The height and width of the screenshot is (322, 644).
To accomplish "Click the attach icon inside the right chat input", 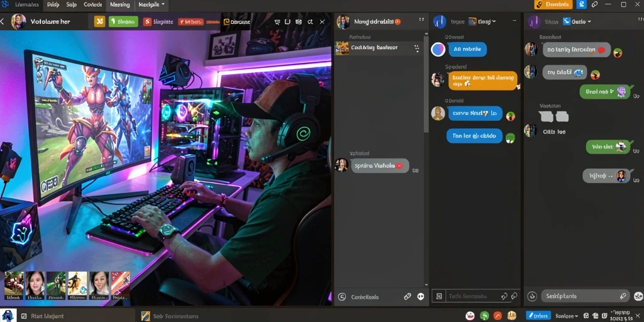I will coord(623,296).
